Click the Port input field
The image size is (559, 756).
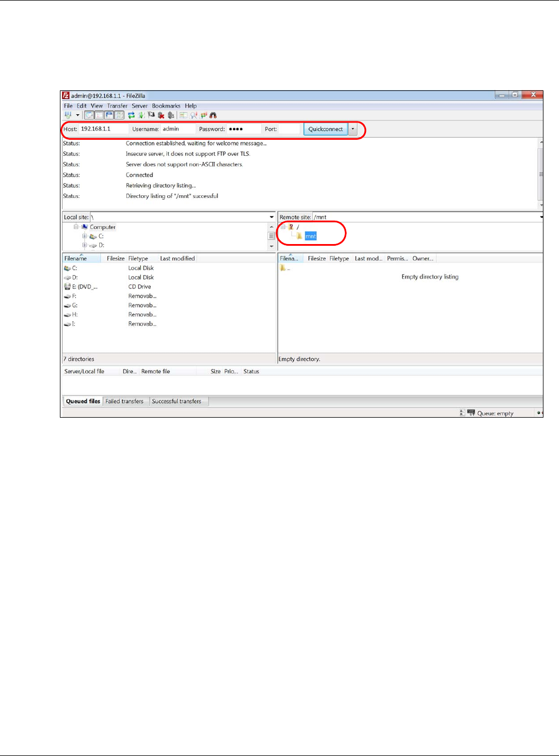pos(289,129)
